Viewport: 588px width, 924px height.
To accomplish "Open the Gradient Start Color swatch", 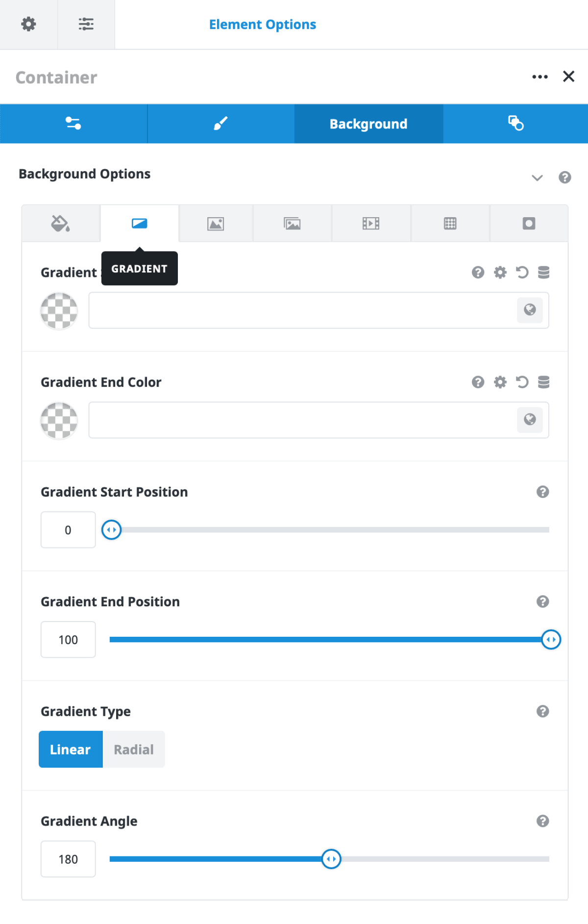I will (x=58, y=311).
